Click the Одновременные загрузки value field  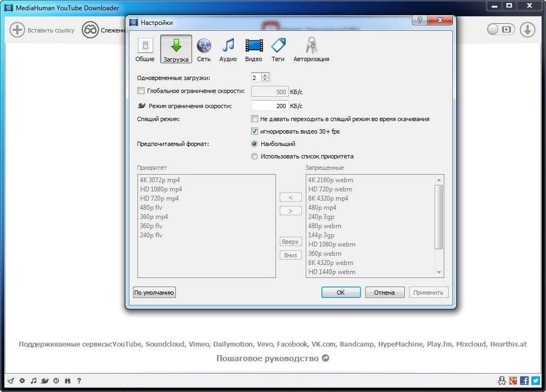(256, 77)
